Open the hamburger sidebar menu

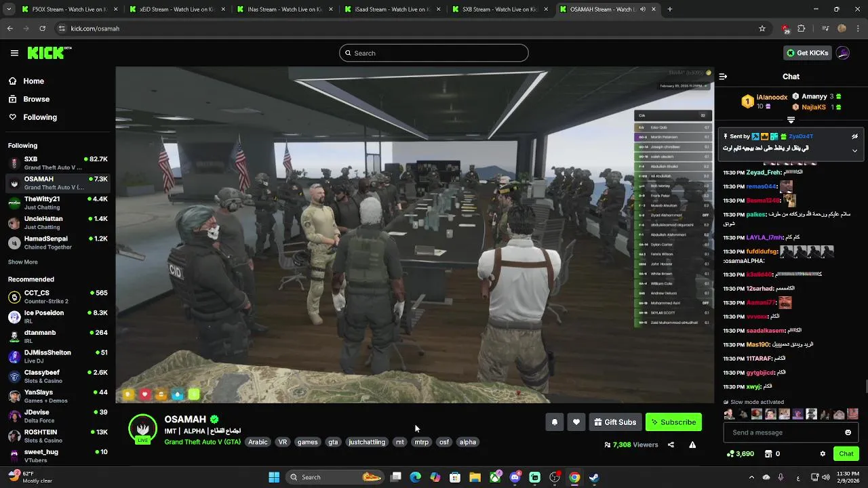14,53
